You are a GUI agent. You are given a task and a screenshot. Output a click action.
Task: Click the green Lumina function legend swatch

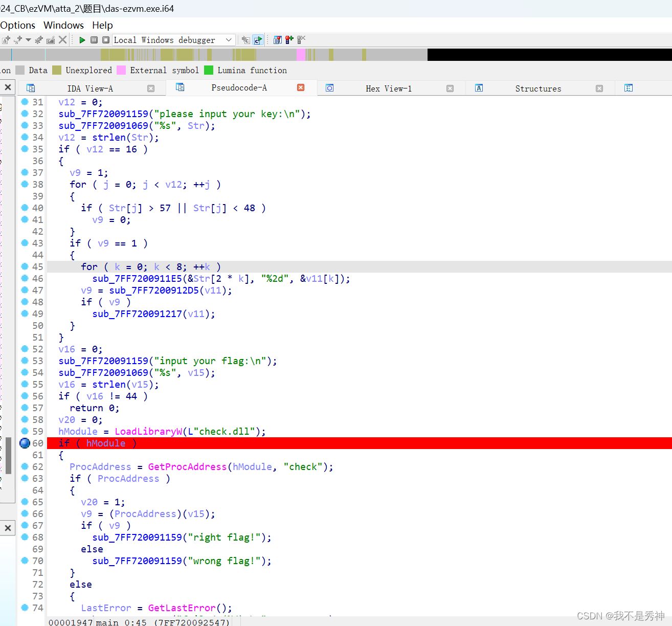(209, 70)
